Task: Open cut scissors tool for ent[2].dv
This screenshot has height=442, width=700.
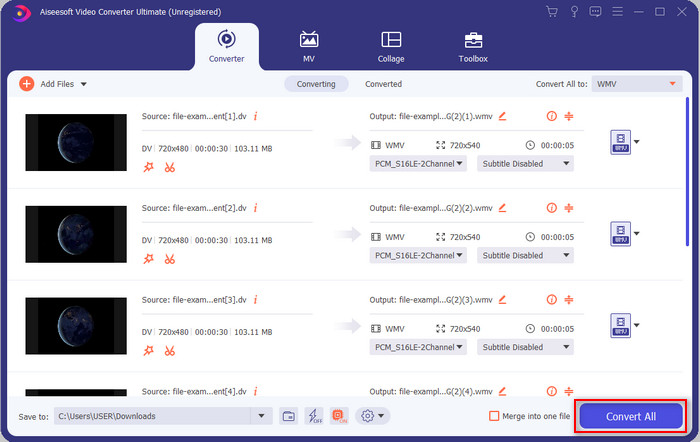Action: (x=170, y=259)
